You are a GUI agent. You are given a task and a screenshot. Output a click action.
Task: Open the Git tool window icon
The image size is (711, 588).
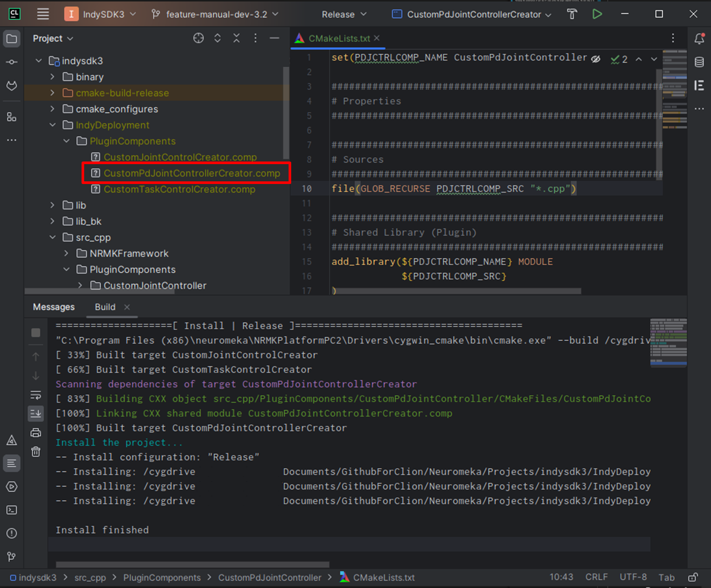coord(12,557)
